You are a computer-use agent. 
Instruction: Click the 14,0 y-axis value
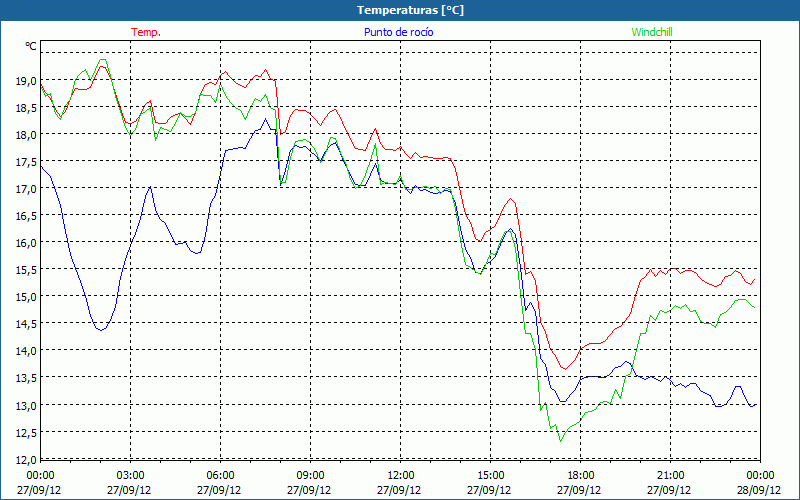tap(26, 351)
